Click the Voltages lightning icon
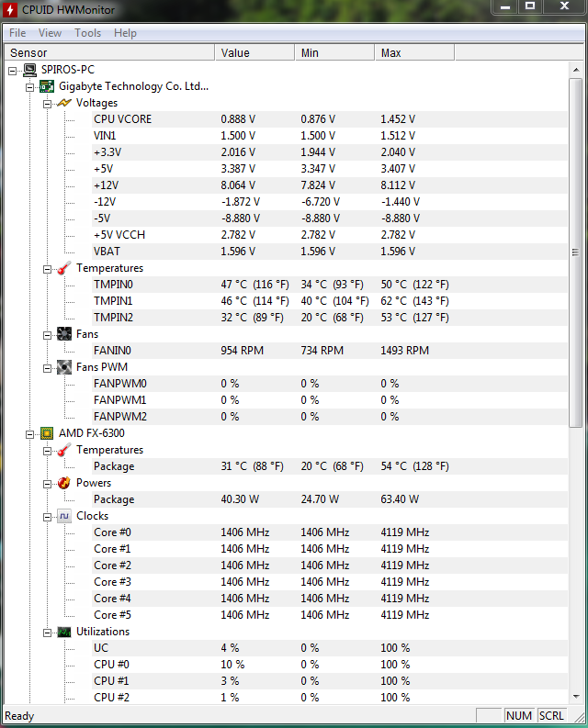Image resolution: width=588 pixels, height=728 pixels. 63,103
